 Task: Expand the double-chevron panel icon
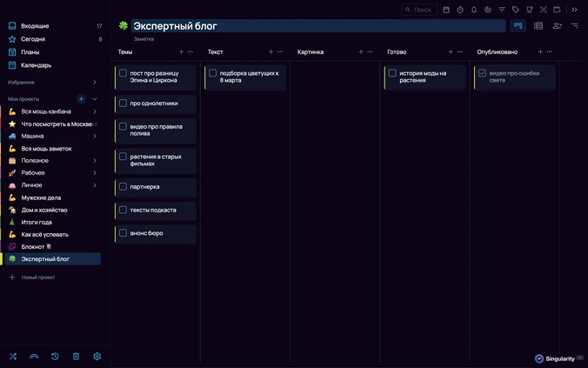574,10
